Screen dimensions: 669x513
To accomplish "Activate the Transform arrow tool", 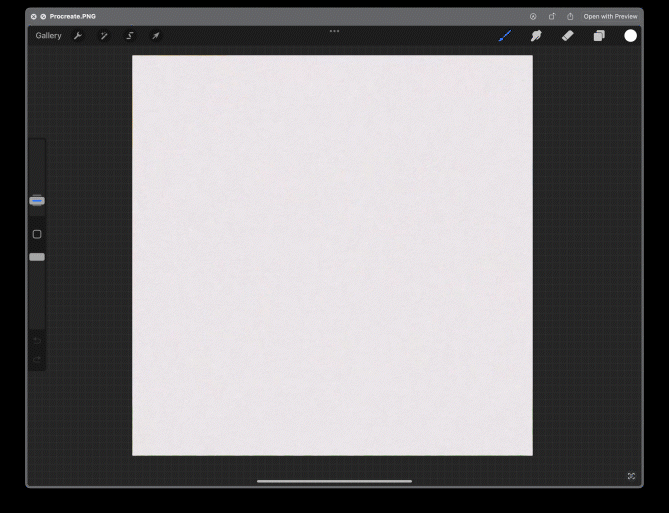I will [x=156, y=36].
